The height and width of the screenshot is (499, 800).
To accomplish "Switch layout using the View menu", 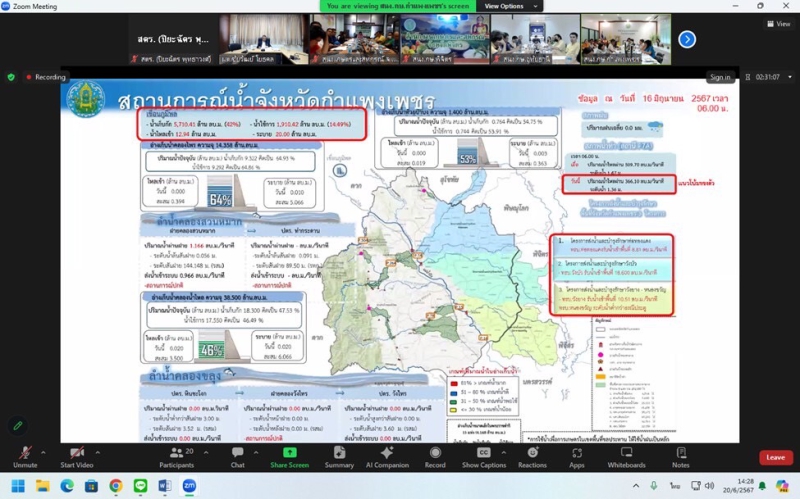I will click(x=776, y=23).
